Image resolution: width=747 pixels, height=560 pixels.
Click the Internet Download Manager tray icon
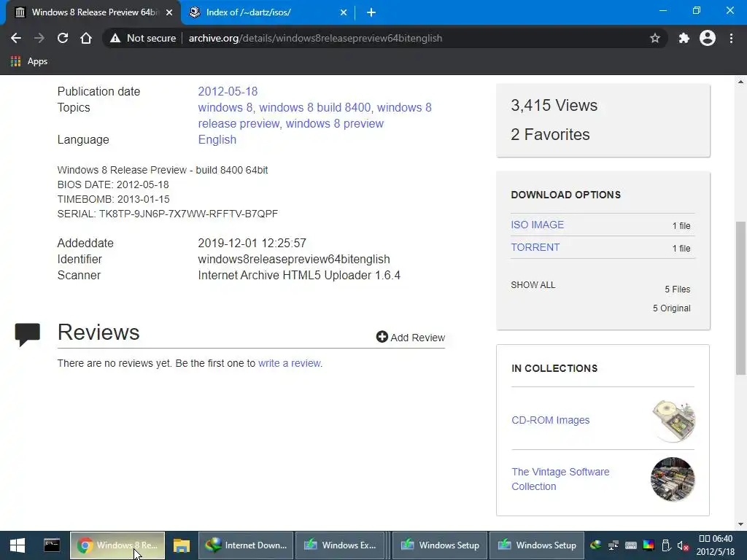pos(595,545)
